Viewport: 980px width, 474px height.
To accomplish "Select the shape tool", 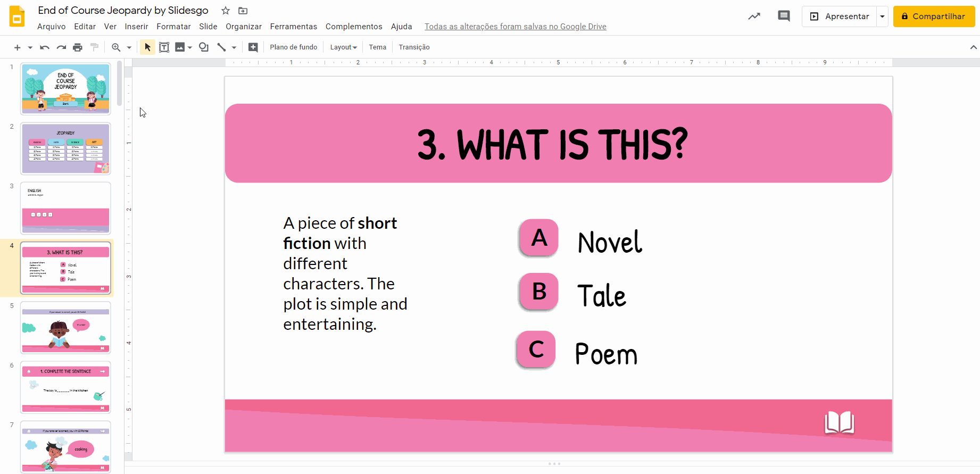I will [x=204, y=47].
